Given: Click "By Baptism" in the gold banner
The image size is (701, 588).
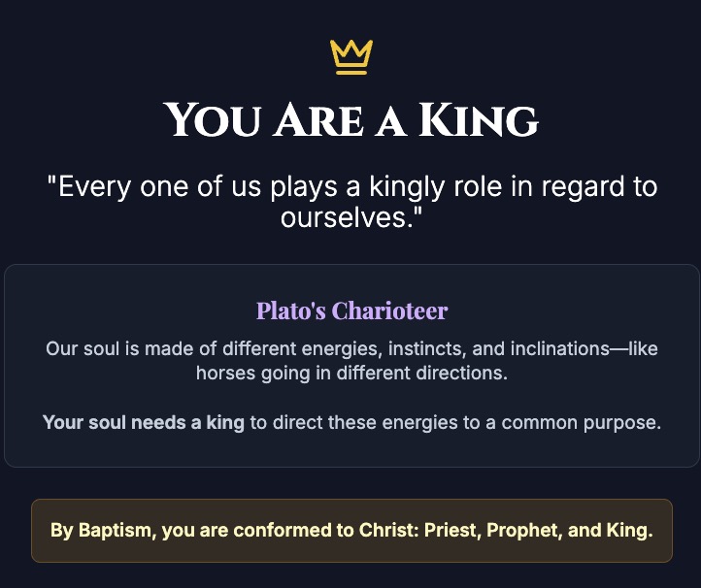Looking at the screenshot, I should tap(100, 532).
